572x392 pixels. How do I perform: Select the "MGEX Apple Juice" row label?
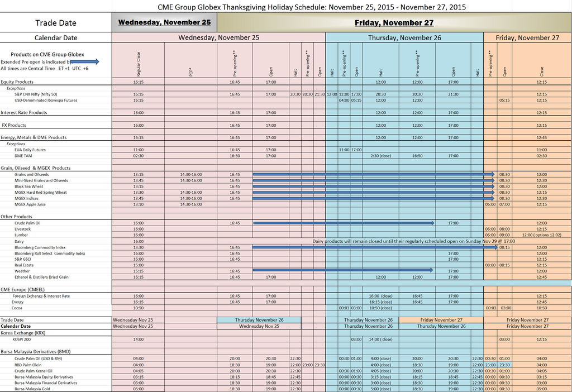tap(30, 204)
